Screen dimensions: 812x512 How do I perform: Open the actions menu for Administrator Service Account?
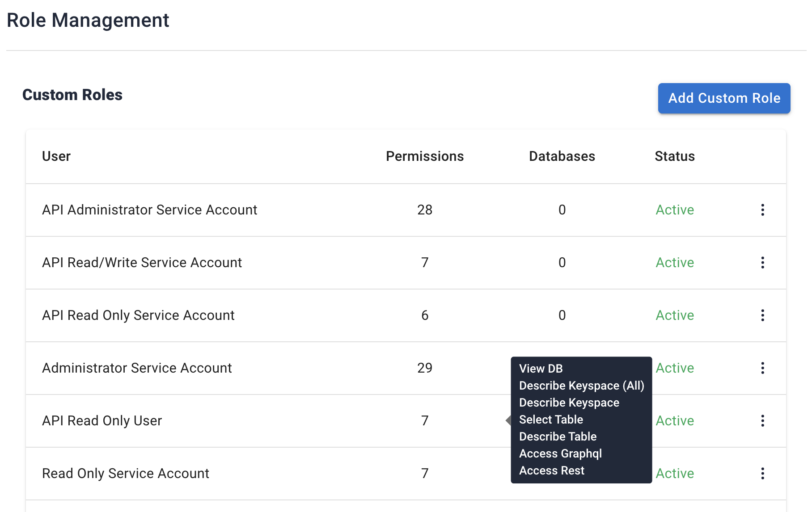[762, 368]
